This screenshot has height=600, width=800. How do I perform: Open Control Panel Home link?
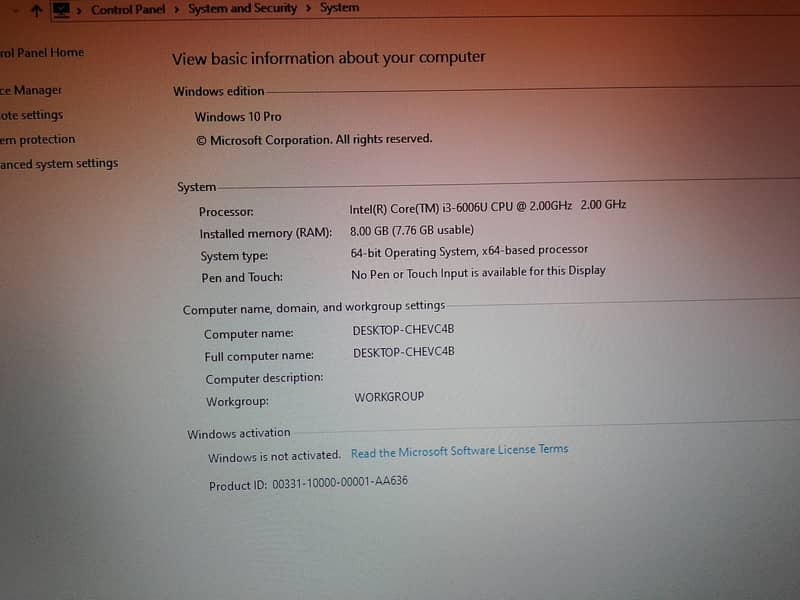pos(42,53)
